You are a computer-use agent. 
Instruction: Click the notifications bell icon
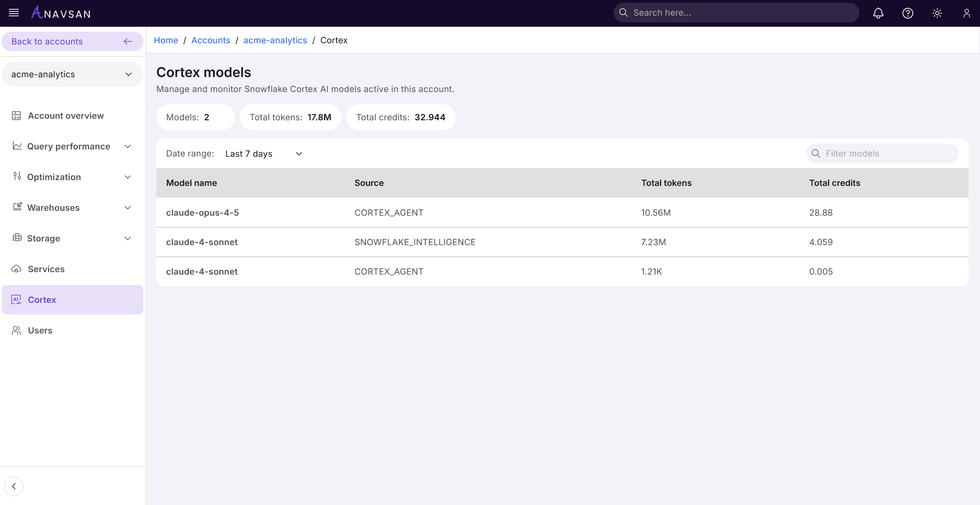point(878,13)
